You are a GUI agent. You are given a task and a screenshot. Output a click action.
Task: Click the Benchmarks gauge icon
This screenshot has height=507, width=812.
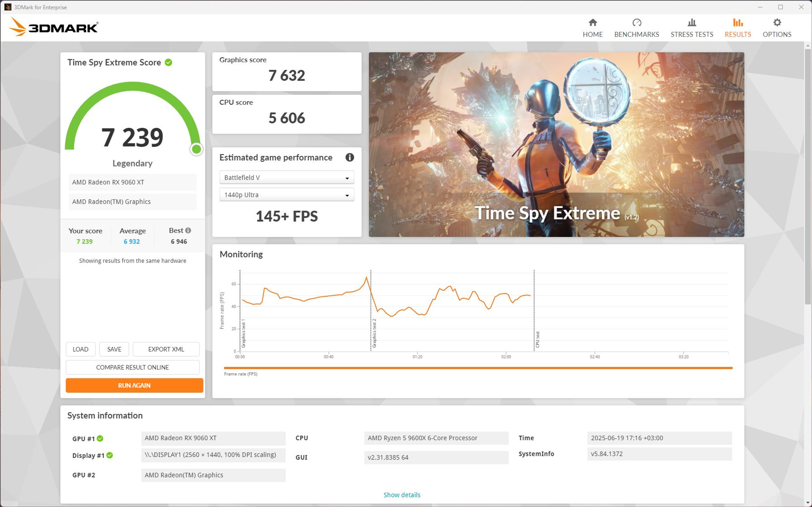point(636,22)
